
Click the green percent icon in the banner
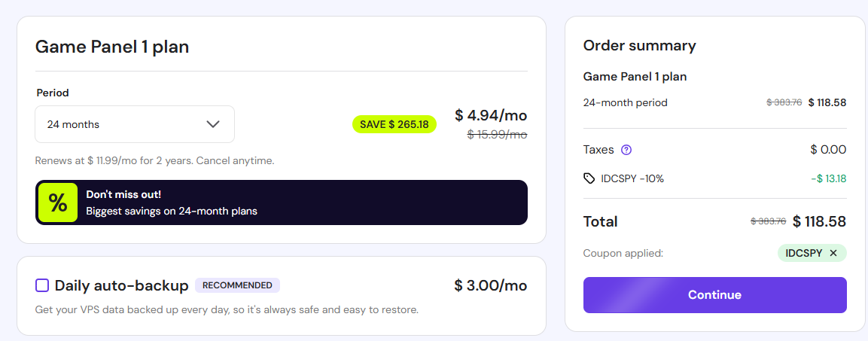click(58, 202)
